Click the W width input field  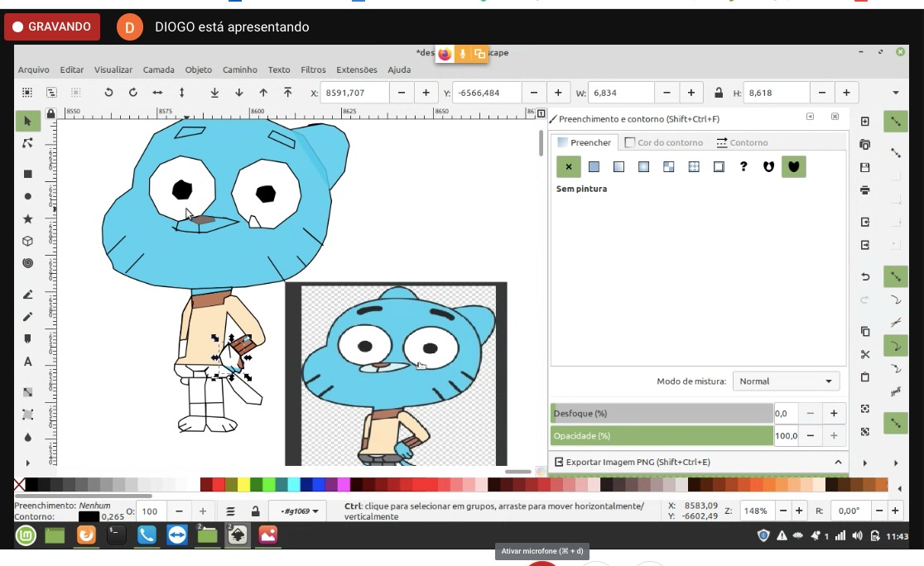(621, 93)
